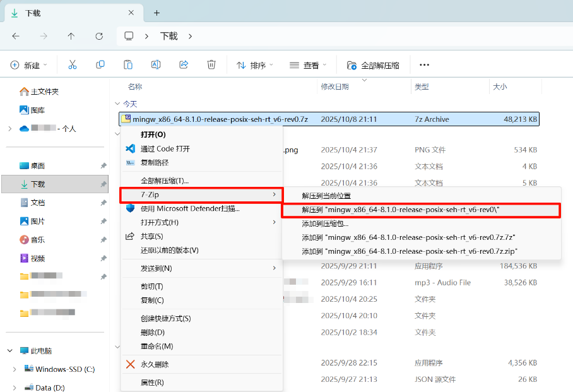Screen dimensions: 573x392
Task: Select 重命名(M) in context menu
Action: (x=202, y=347)
